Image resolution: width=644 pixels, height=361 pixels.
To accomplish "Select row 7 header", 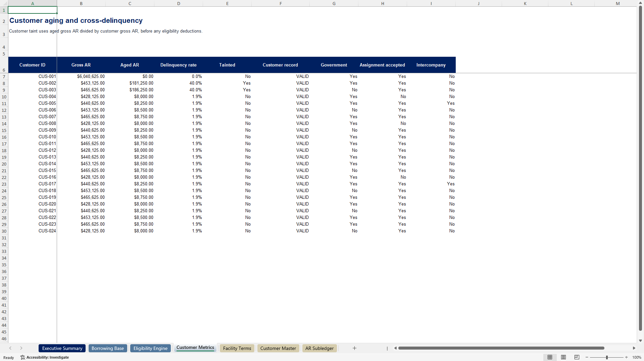I will 4,77.
